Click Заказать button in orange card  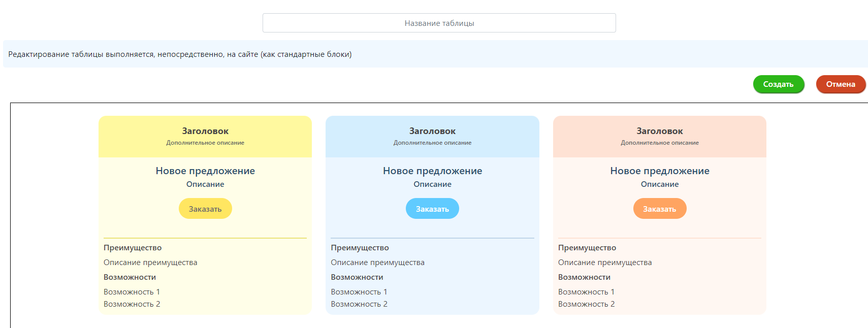click(659, 209)
